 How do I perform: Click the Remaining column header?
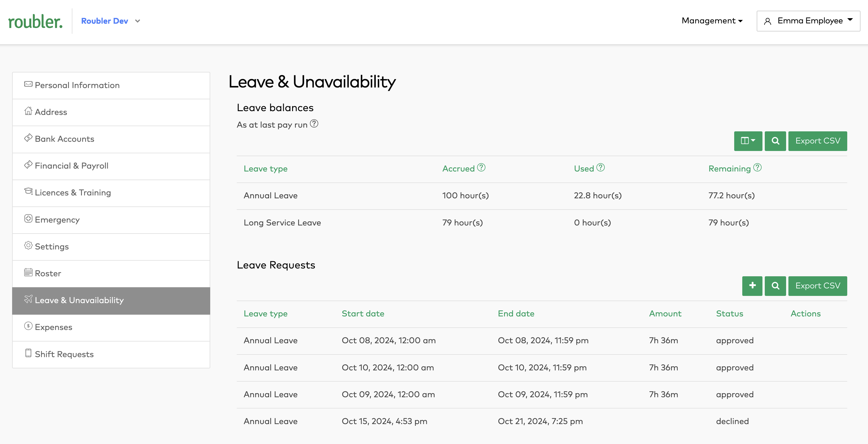(x=730, y=169)
